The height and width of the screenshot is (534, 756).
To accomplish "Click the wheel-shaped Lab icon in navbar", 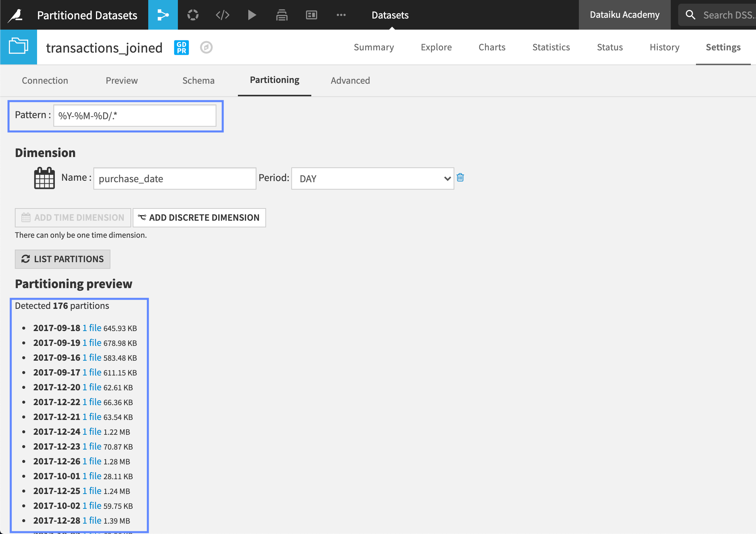I will (x=193, y=15).
